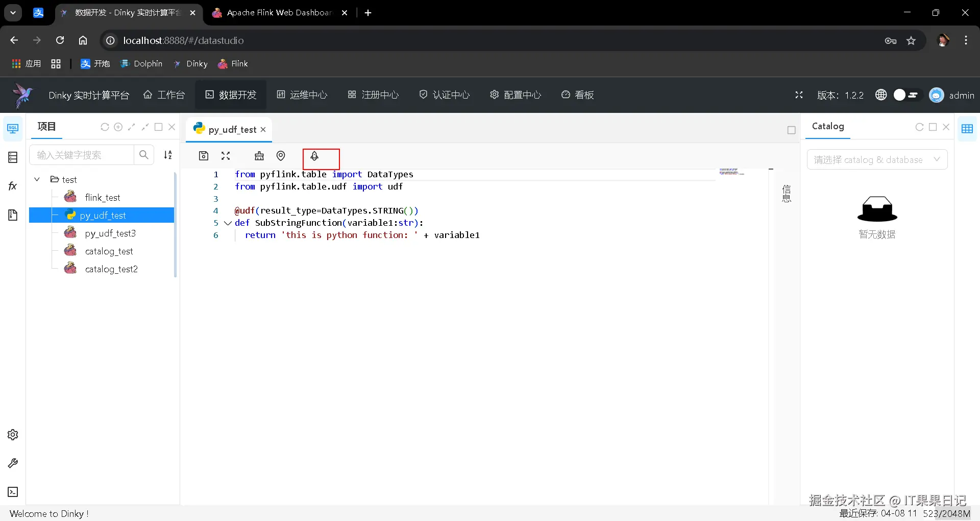Open the SQL project sidebar icon
The height and width of the screenshot is (521, 980).
tap(13, 128)
